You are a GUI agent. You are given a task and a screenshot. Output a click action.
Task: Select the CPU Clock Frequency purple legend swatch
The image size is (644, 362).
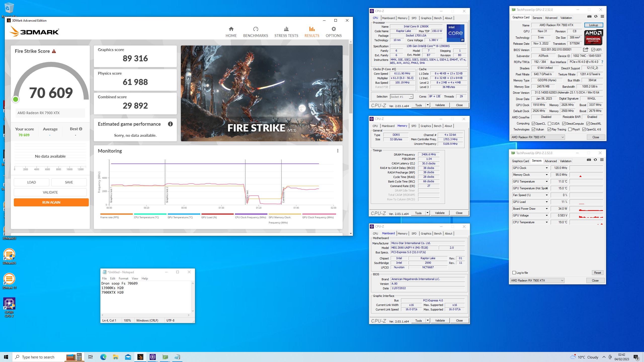coord(251,214)
